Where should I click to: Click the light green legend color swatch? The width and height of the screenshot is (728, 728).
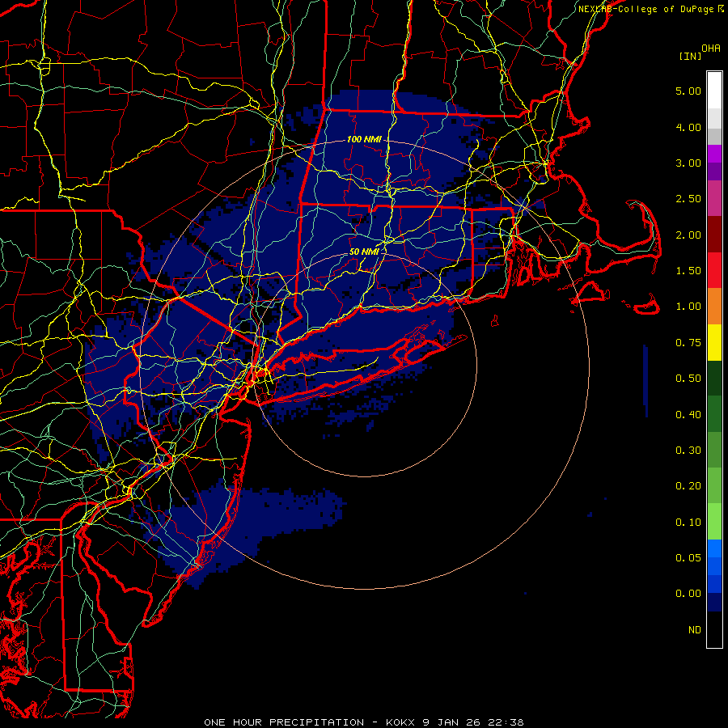[x=714, y=522]
